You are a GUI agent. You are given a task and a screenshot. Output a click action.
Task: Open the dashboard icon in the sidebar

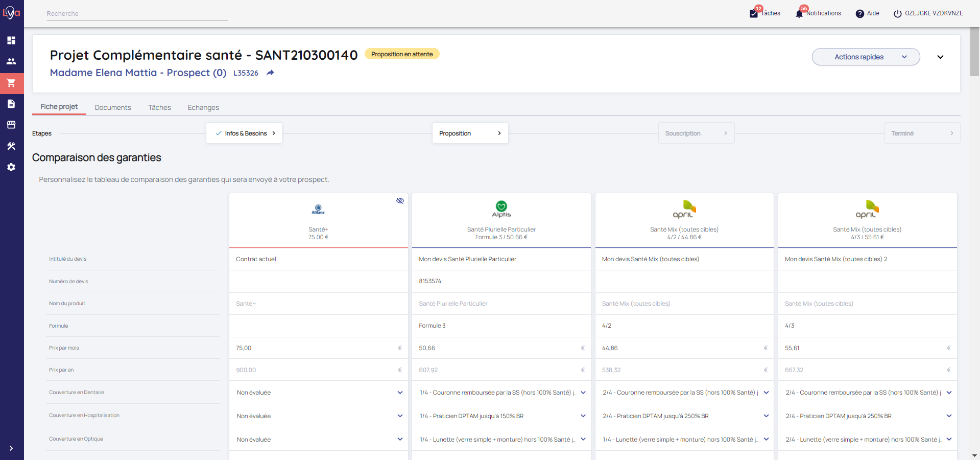tap(11, 40)
